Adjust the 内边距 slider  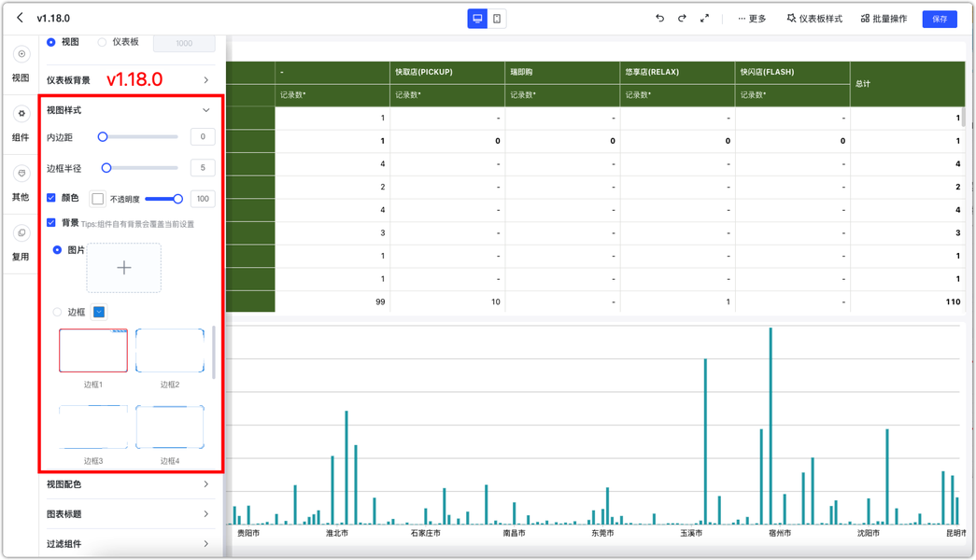point(103,137)
